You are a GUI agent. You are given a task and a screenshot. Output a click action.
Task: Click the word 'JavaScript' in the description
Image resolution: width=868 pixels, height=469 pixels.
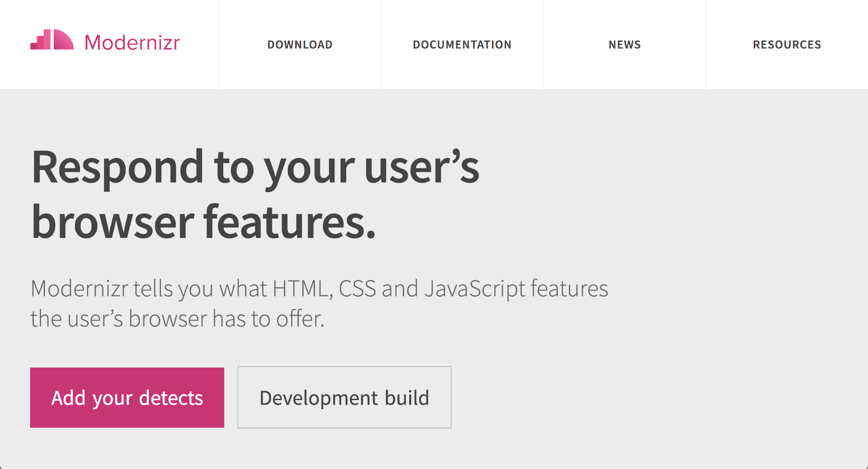coord(475,289)
